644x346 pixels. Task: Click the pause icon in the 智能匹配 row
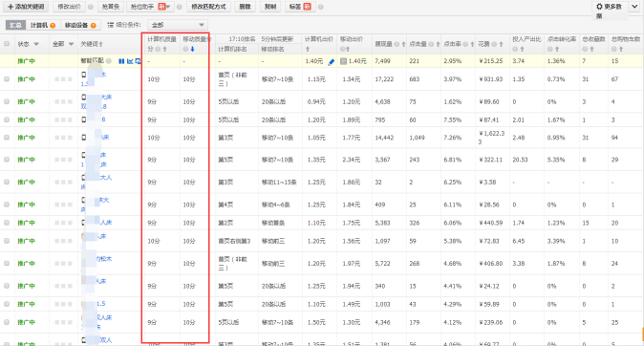[121, 61]
